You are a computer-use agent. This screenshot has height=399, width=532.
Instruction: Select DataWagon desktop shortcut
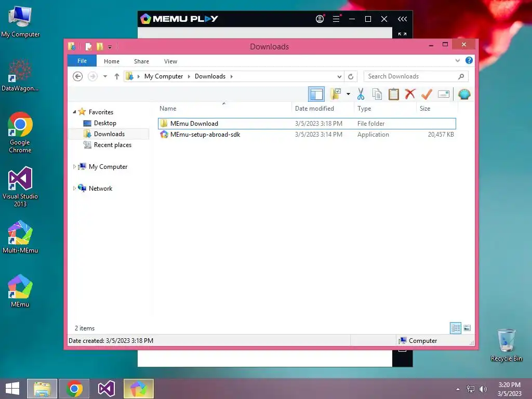(x=20, y=75)
